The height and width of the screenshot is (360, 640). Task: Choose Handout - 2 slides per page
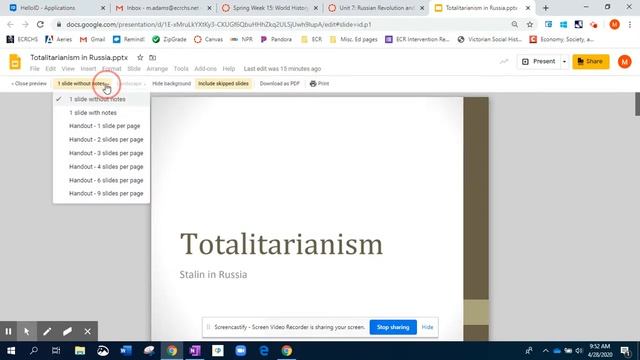101,140
